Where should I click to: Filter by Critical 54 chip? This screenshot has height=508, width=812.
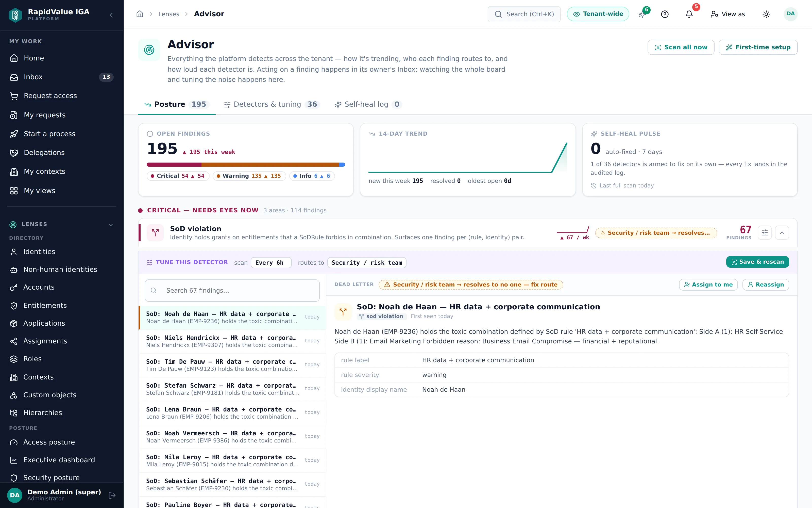178,176
